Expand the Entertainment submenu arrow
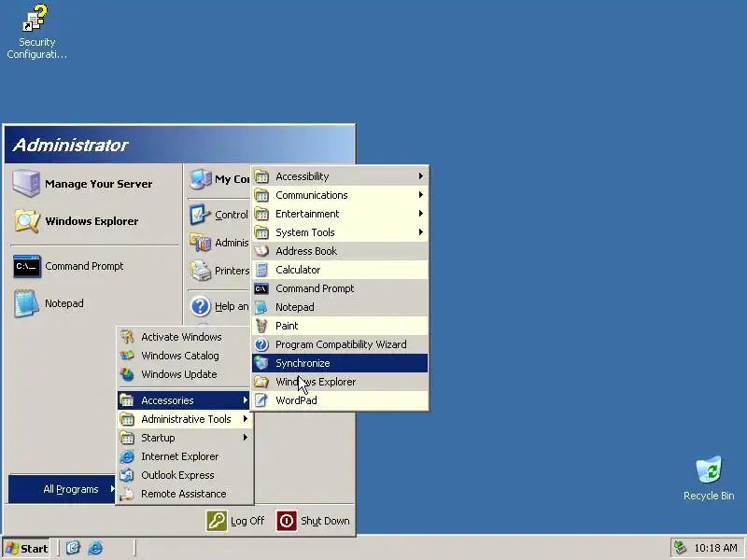Viewport: 747px width, 560px height. click(421, 214)
